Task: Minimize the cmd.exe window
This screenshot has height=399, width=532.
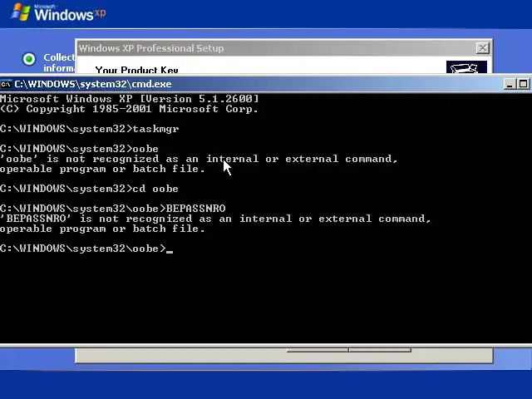Action: tap(510, 84)
